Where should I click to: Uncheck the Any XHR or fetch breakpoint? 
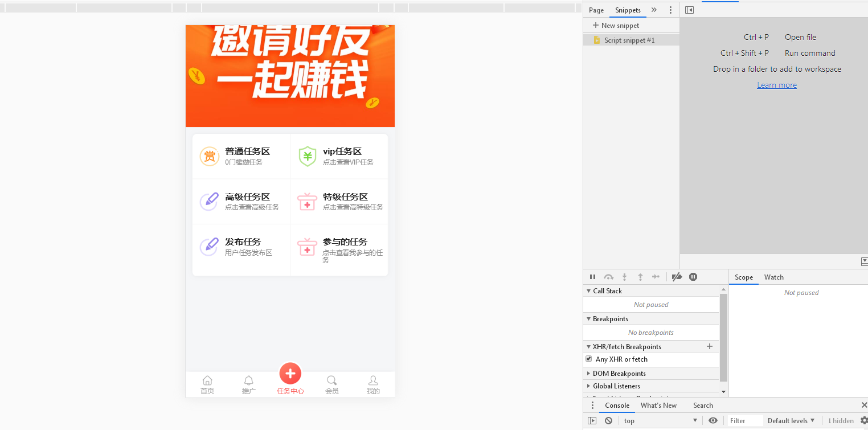tap(588, 359)
